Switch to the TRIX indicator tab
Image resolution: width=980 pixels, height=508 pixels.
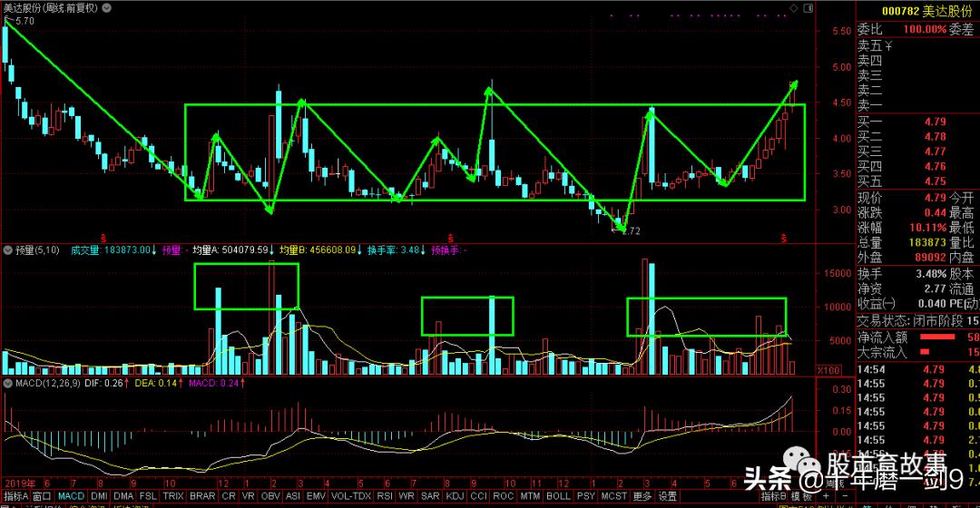[173, 496]
